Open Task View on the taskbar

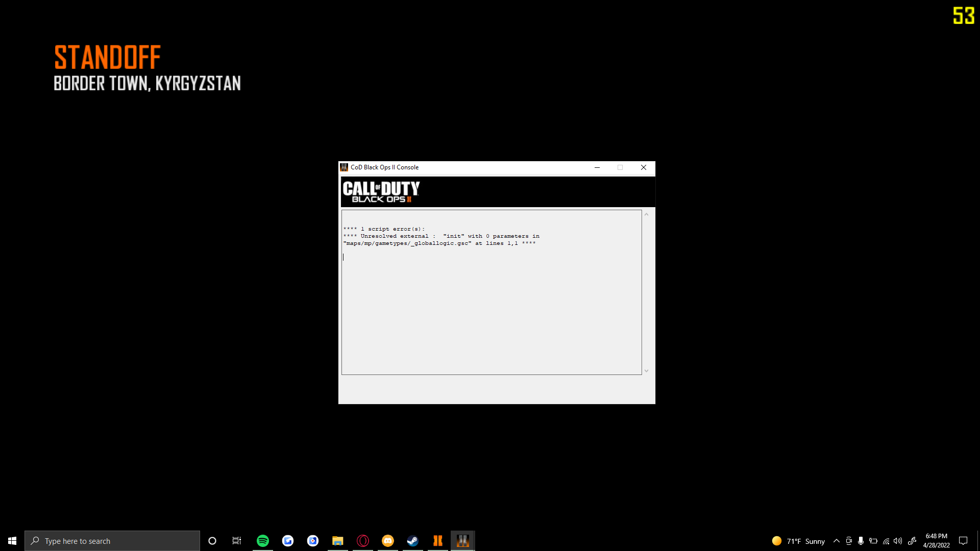pyautogui.click(x=237, y=541)
